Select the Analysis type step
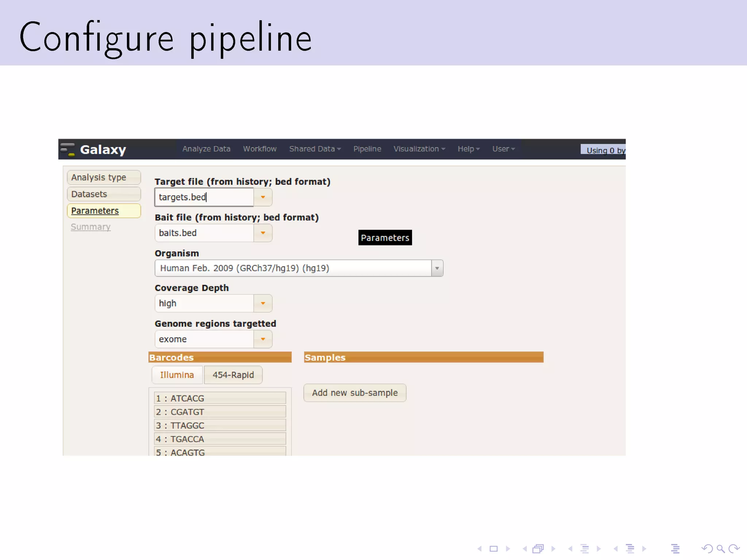The height and width of the screenshot is (560, 747). (x=104, y=177)
